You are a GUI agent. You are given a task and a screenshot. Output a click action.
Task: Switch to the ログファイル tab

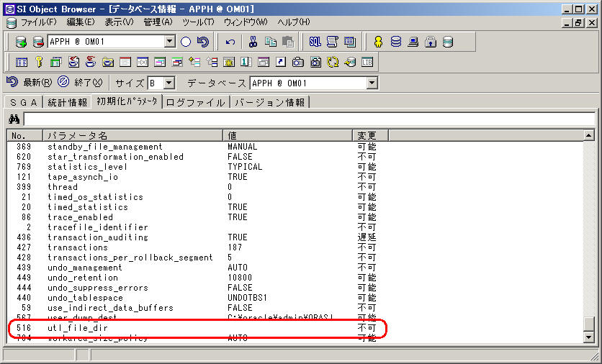tap(195, 102)
